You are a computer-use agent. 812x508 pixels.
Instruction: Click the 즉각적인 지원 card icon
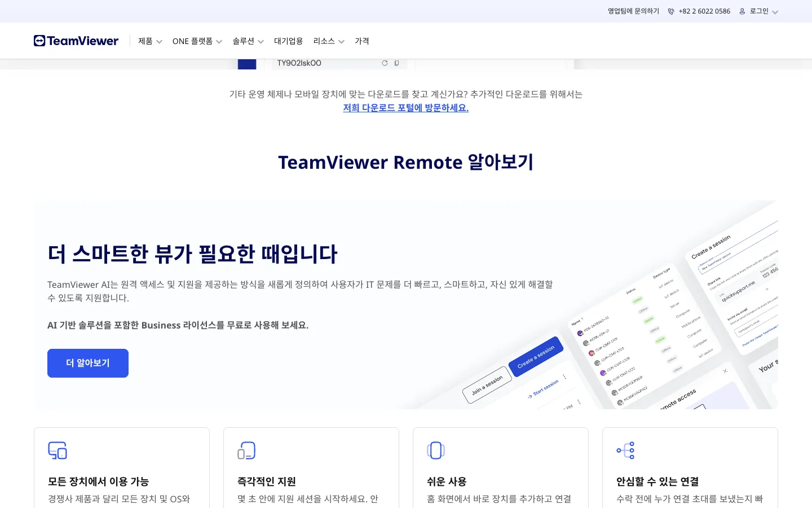246,450
